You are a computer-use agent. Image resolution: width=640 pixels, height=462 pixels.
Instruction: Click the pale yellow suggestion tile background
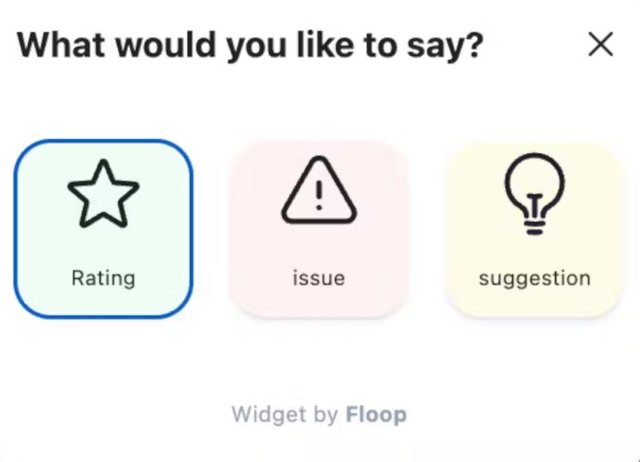coord(535,249)
